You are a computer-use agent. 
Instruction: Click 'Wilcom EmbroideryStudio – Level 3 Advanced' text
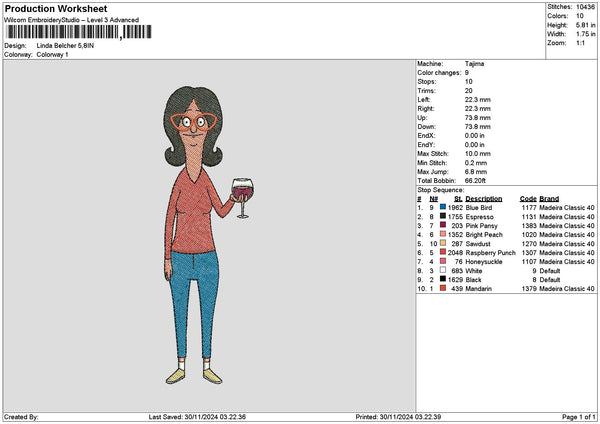point(72,20)
